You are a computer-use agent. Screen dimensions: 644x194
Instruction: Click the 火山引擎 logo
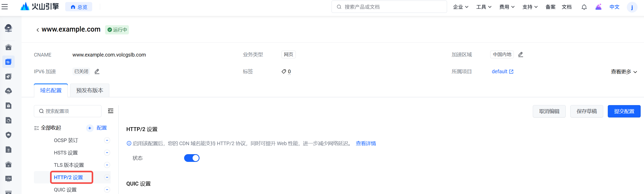coord(40,6)
